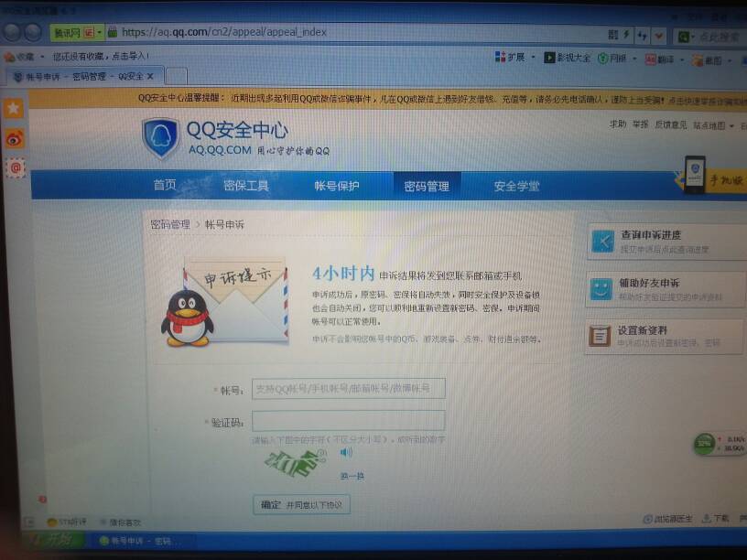Expand the 翻译 dropdown arrow

[x=682, y=60]
